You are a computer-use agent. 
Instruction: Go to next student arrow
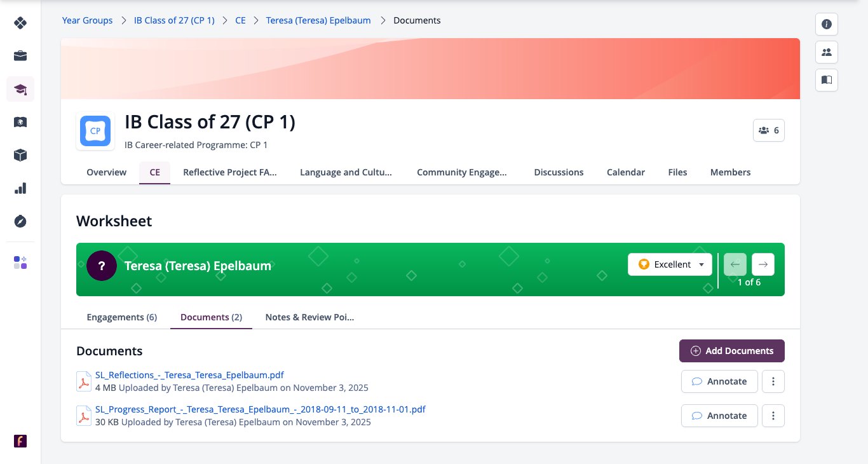pyautogui.click(x=763, y=264)
